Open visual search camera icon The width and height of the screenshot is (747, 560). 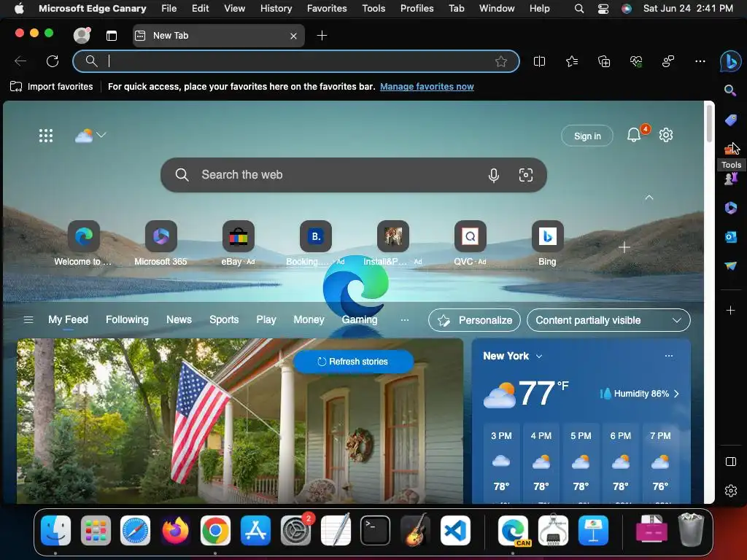[525, 175]
